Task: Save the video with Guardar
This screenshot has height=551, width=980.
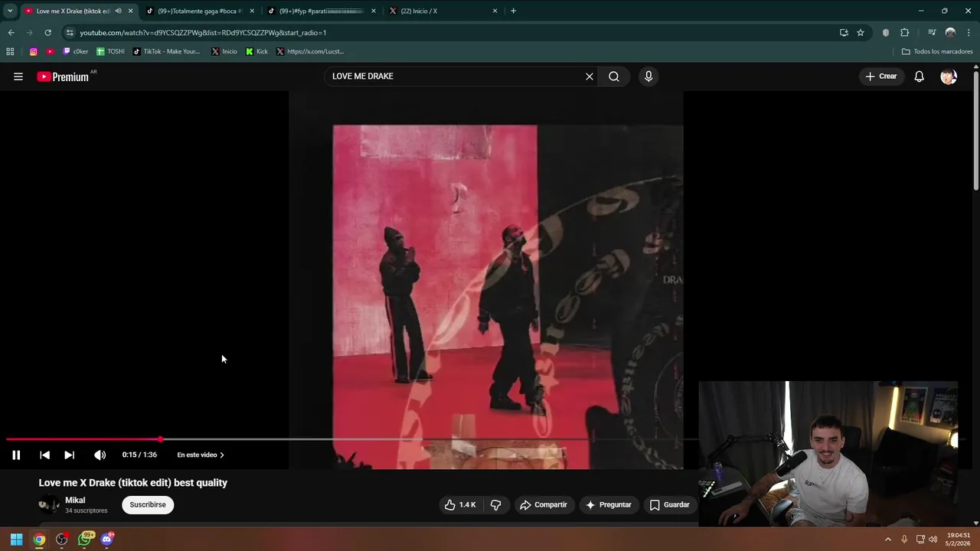Action: coord(670,504)
